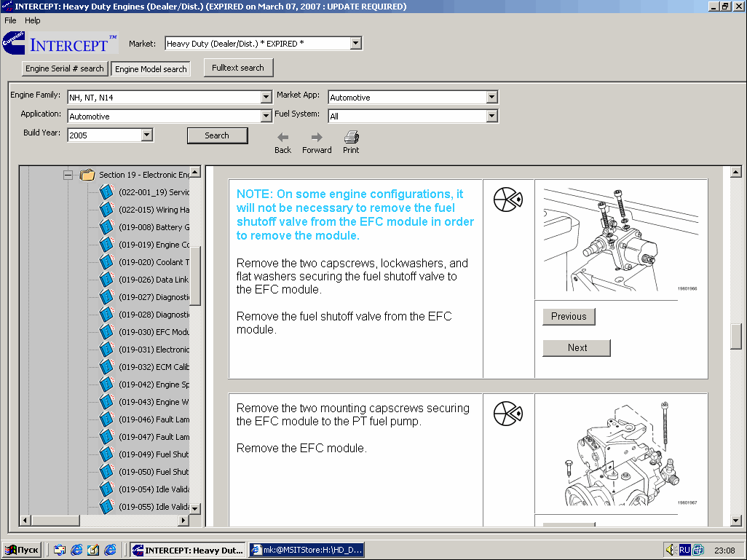Open the (019-030) EFC Module book icon
The width and height of the screenshot is (747, 560).
[107, 332]
